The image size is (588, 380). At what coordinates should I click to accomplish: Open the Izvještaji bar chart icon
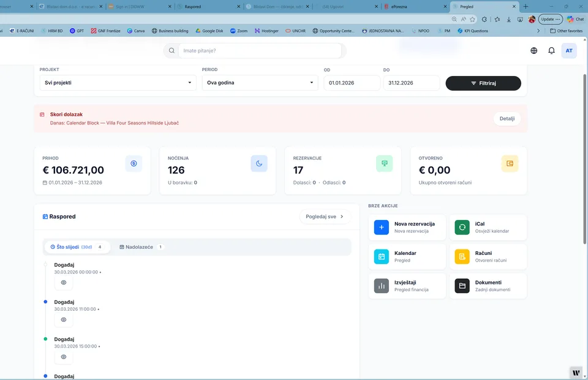click(381, 286)
